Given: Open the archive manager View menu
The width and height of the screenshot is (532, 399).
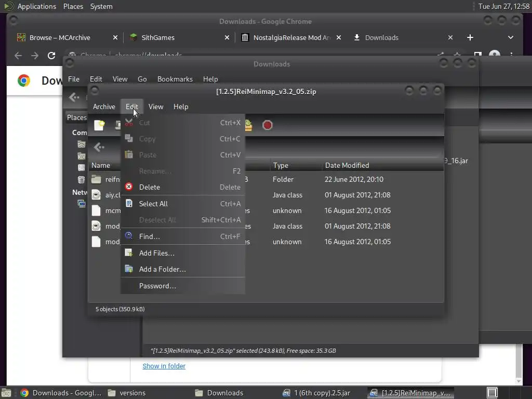Looking at the screenshot, I should 156,107.
